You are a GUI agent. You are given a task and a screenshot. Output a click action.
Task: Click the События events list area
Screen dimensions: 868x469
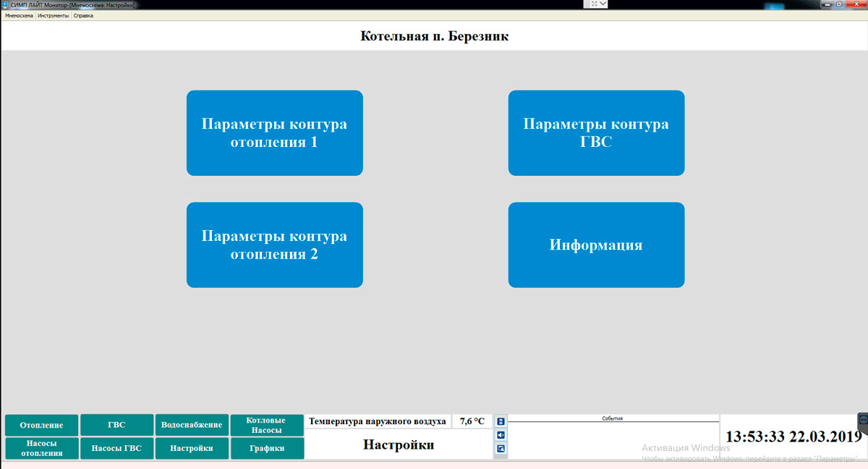[613, 439]
